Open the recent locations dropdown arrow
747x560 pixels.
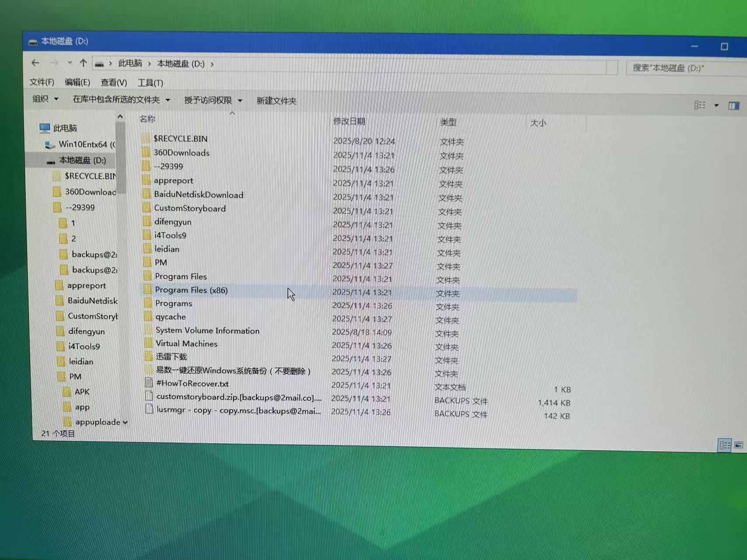[x=70, y=63]
